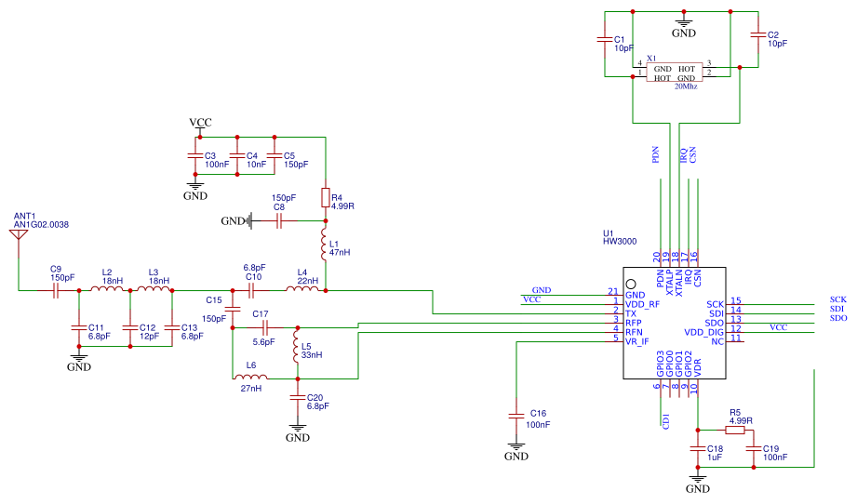This screenshot has height=504, width=857.
Task: Select capacitor C1 10pF near crystal
Action: tap(605, 40)
